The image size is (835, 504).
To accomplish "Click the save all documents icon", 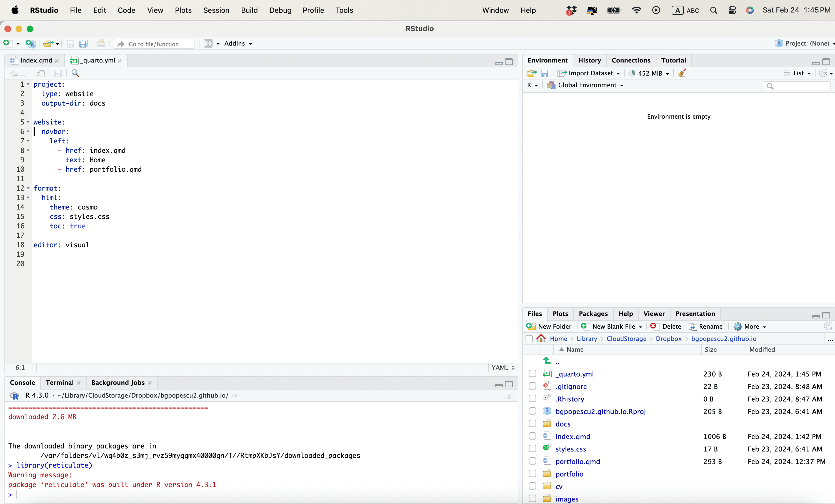I will point(83,44).
